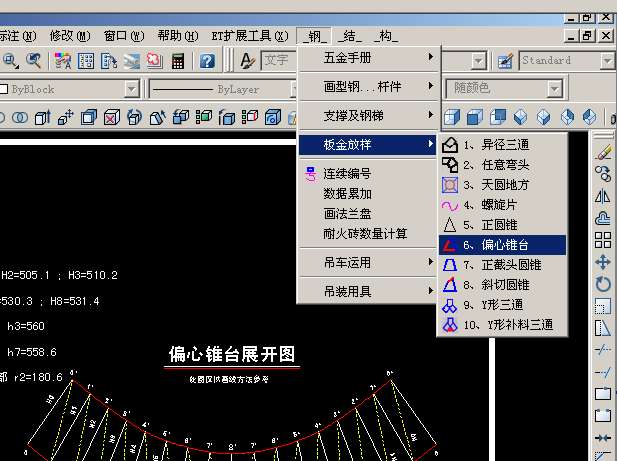Open the _钢_ menu
The width and height of the screenshot is (617, 461).
314,36
